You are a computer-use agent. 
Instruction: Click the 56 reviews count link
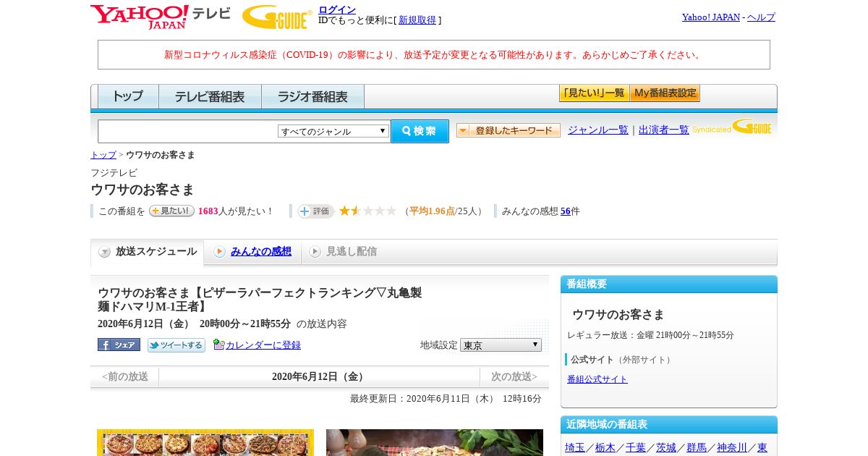(x=566, y=211)
